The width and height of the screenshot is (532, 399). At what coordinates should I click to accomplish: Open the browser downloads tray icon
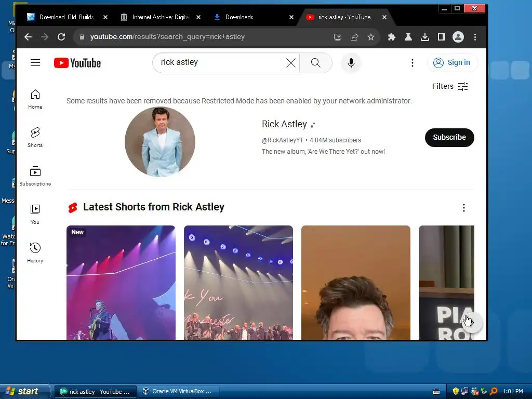425,37
